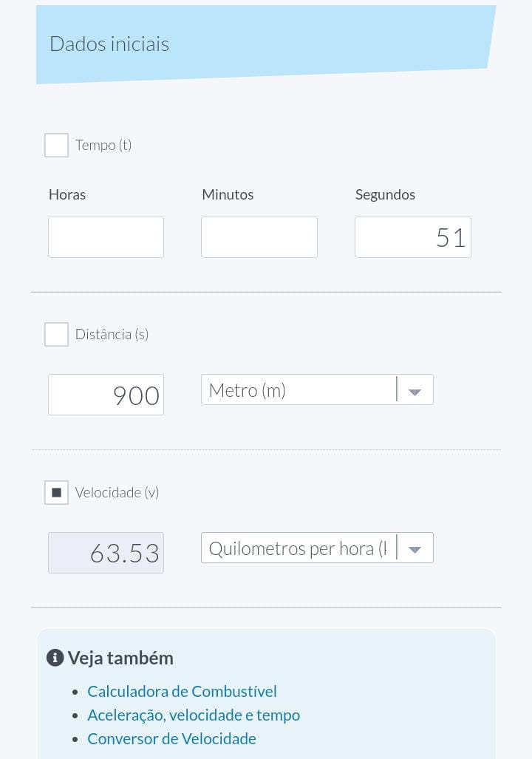Click the arrow icon on the Metro dropdown
The height and width of the screenshot is (759, 532).
(x=415, y=391)
